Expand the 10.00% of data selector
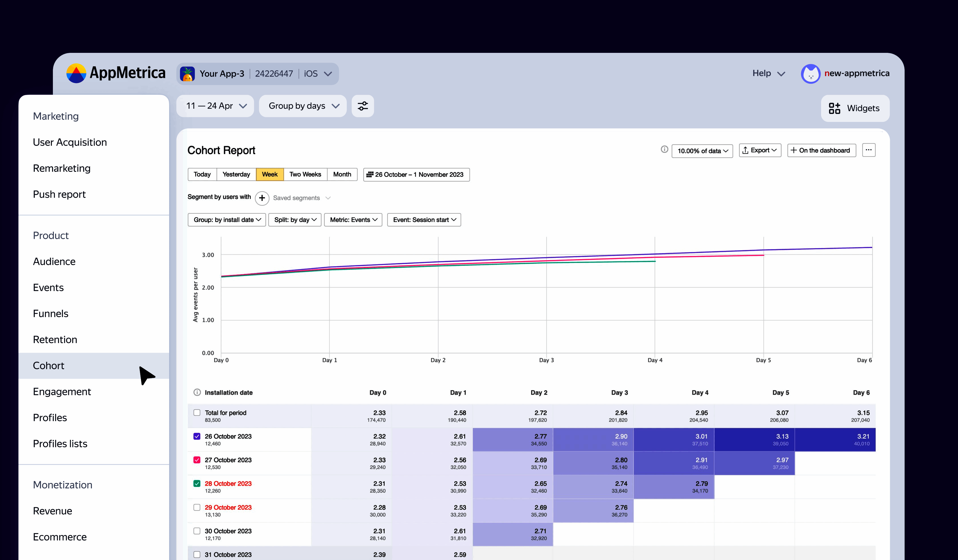The image size is (958, 560). coord(702,151)
